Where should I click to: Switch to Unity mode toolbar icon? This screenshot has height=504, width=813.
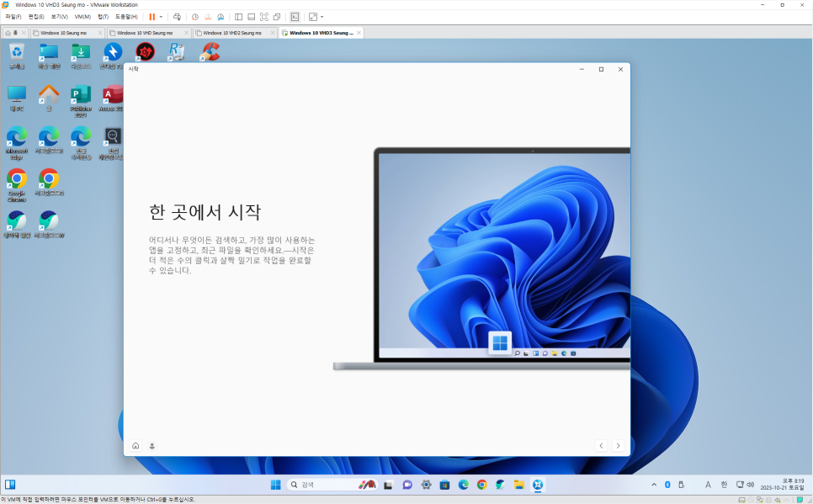277,17
